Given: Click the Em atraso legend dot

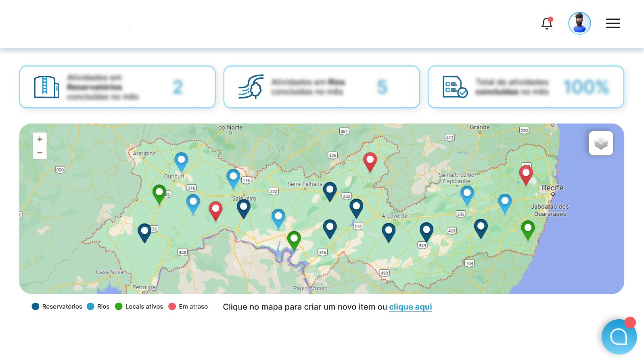Looking at the screenshot, I should point(172,307).
